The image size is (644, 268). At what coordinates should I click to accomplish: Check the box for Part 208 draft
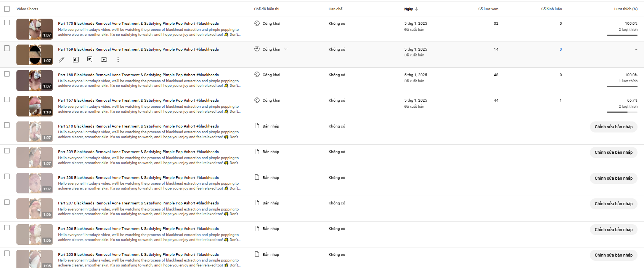7,177
